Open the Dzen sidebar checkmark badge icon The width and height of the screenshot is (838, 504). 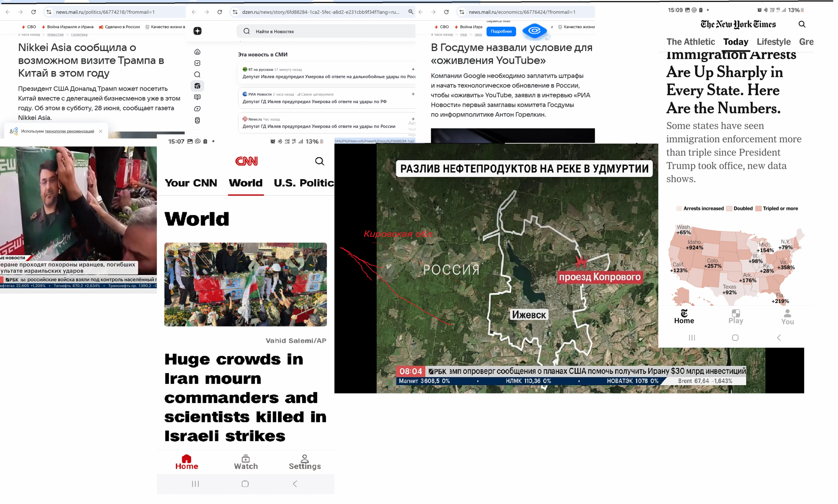pyautogui.click(x=197, y=63)
